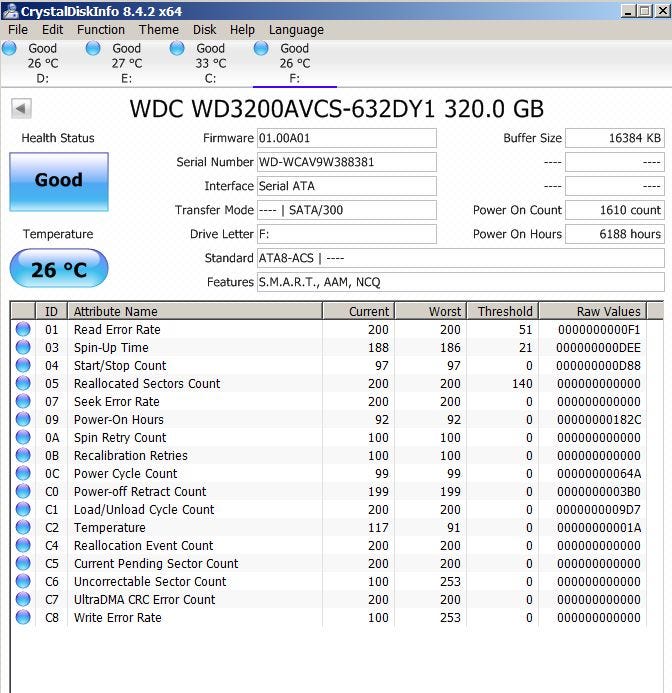Click the Attribute Name column header

click(x=195, y=311)
